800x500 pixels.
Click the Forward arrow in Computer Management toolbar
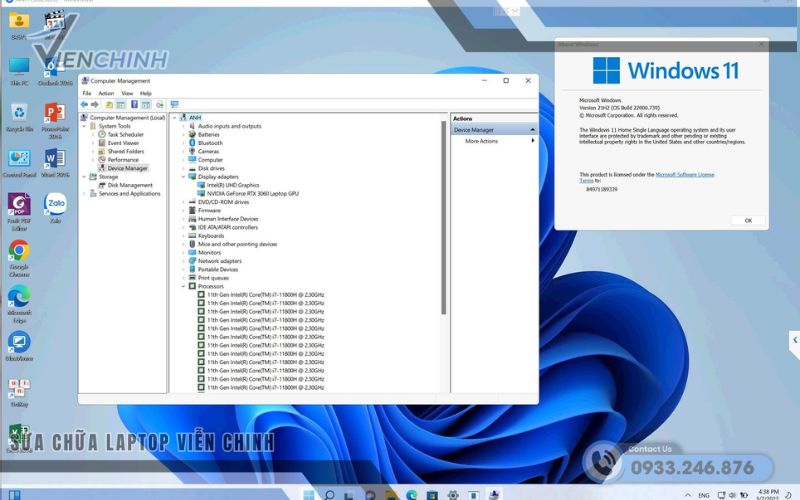94,105
